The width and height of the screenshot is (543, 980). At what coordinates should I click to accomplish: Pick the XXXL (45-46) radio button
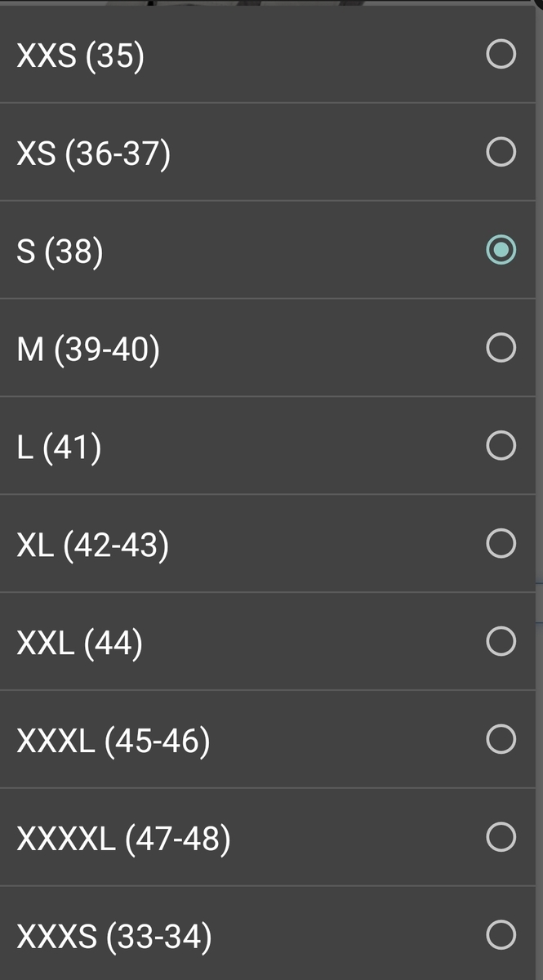pos(501,739)
